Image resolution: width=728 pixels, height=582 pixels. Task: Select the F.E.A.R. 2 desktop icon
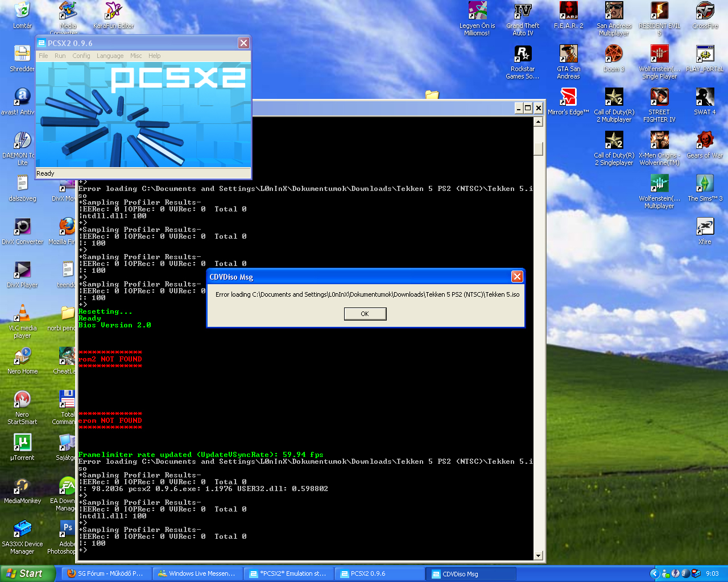[x=568, y=13]
